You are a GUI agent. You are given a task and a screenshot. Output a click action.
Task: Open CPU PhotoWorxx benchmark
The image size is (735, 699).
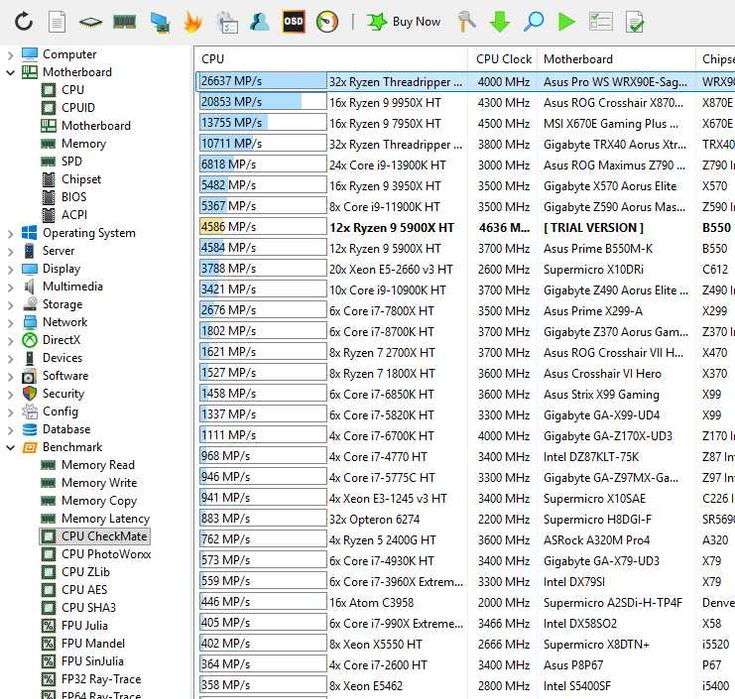[106, 554]
